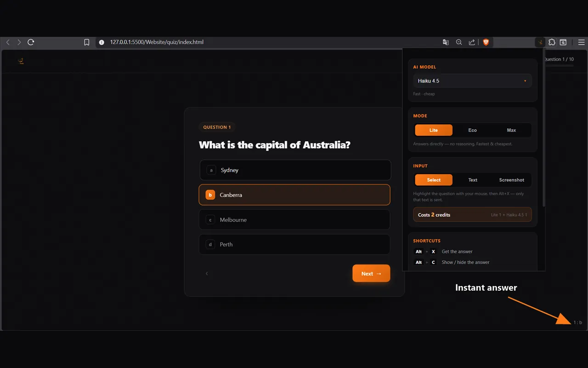This screenshot has height=368, width=588.
Task: Set input method to Text
Action: click(x=473, y=180)
